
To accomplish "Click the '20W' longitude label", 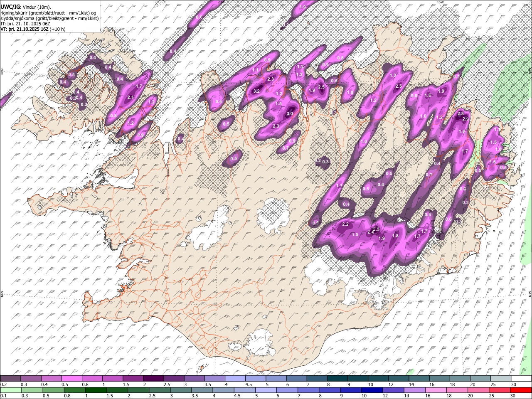I will [221, 2].
